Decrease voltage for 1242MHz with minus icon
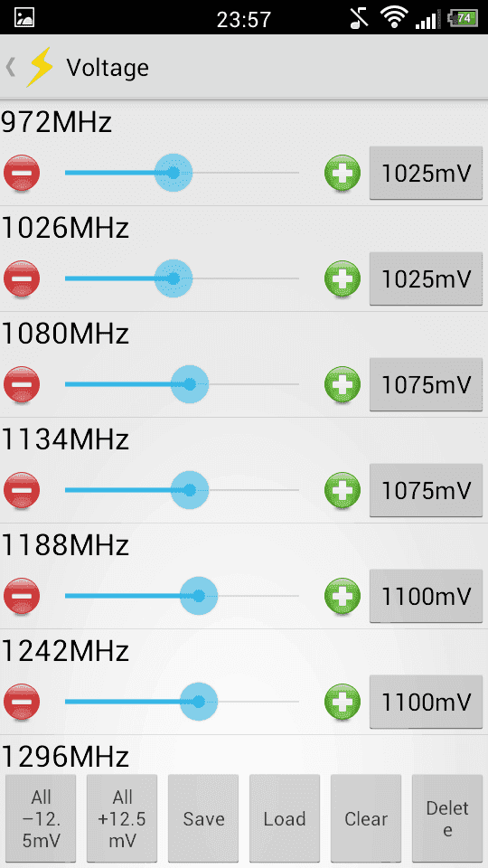 pyautogui.click(x=22, y=702)
